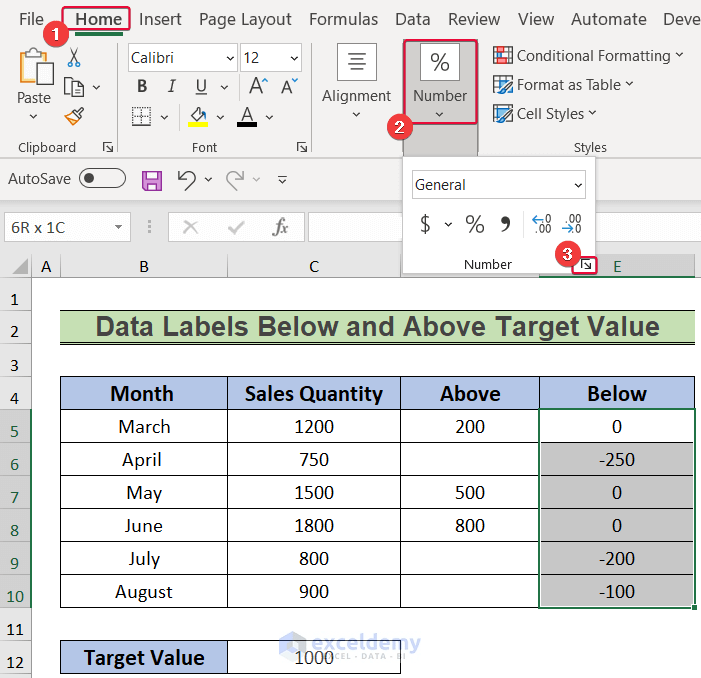
Task: Click the Paste clipboard icon
Action: pyautogui.click(x=36, y=67)
